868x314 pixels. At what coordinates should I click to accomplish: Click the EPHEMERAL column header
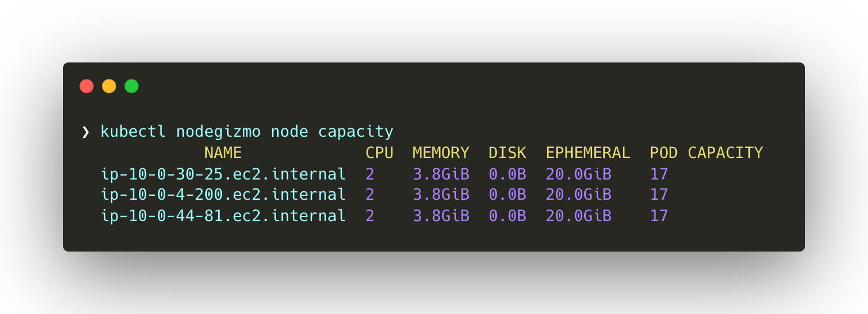click(x=587, y=153)
